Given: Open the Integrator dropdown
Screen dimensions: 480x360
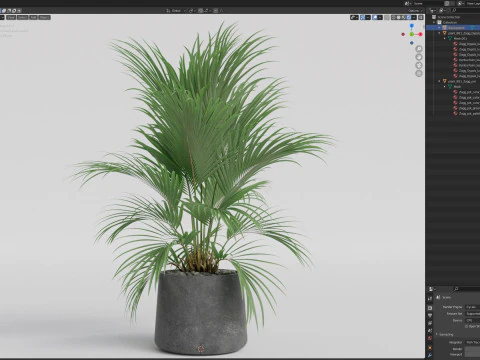Looking at the screenshot, I should coord(473,342).
